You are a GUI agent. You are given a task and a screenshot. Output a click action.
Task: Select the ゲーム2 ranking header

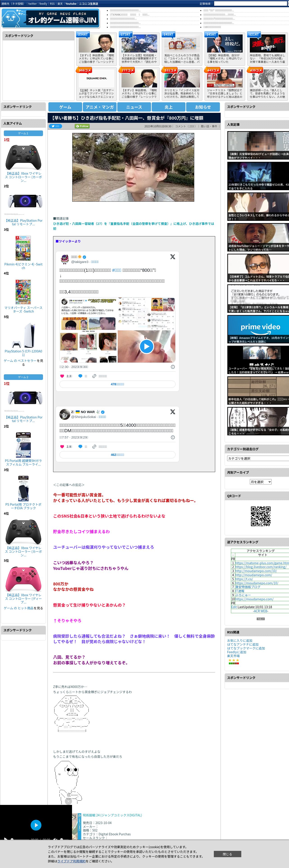(x=23, y=377)
